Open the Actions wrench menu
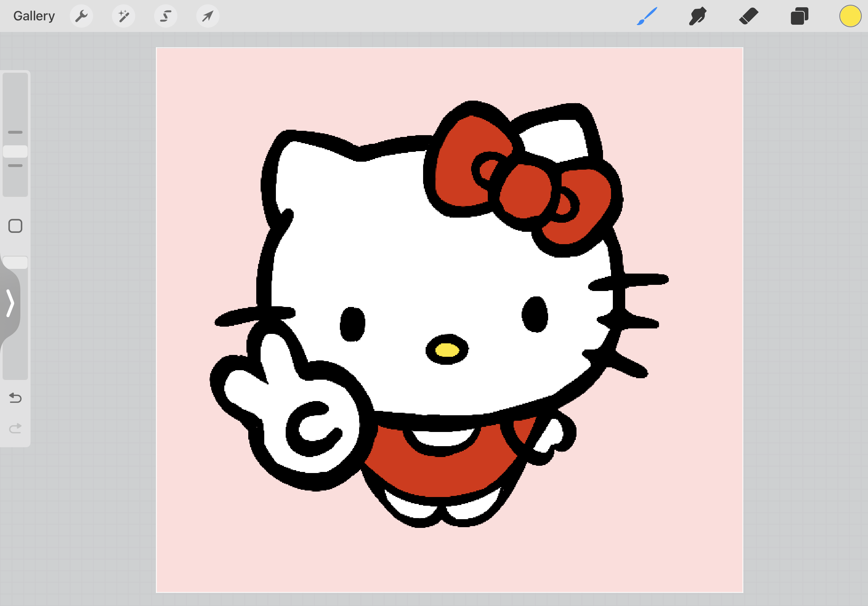Image resolution: width=868 pixels, height=606 pixels. [82, 16]
